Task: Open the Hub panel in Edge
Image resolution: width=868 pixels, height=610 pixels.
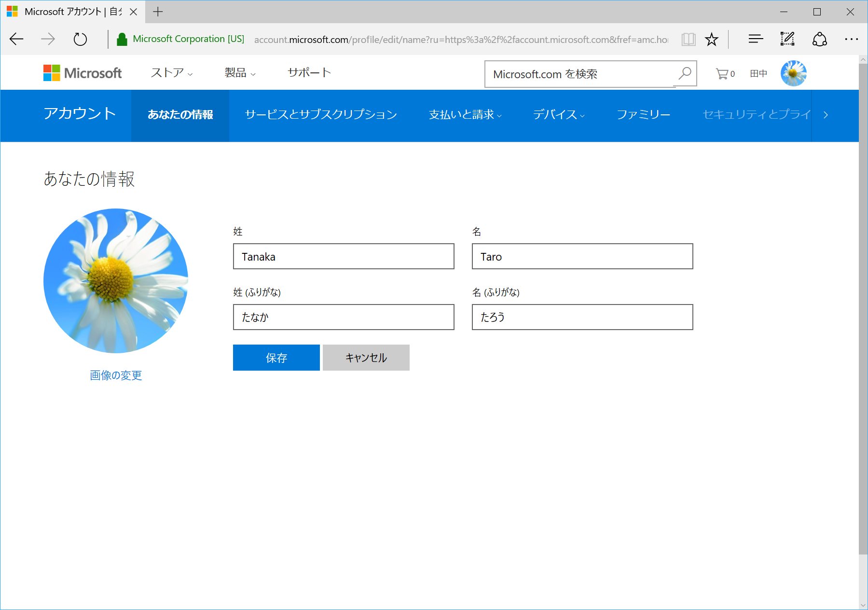Action: [x=755, y=39]
